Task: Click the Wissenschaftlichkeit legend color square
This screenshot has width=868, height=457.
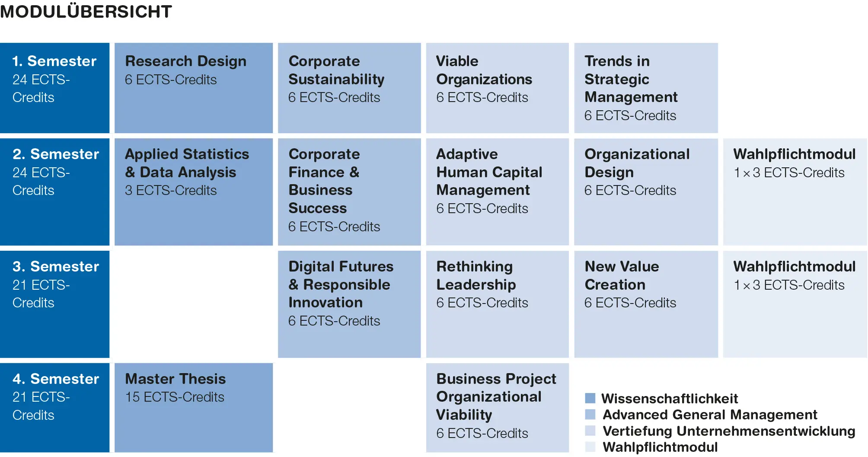Action: click(590, 398)
